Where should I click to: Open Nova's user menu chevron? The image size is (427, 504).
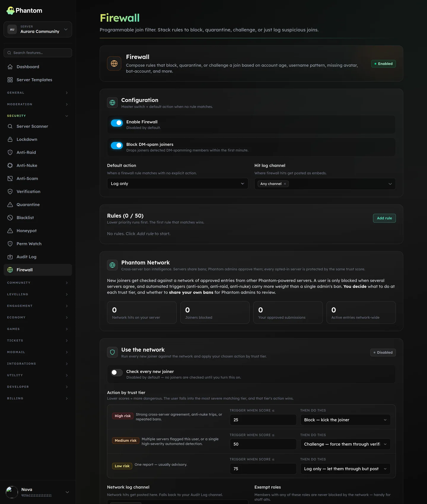[x=67, y=492]
